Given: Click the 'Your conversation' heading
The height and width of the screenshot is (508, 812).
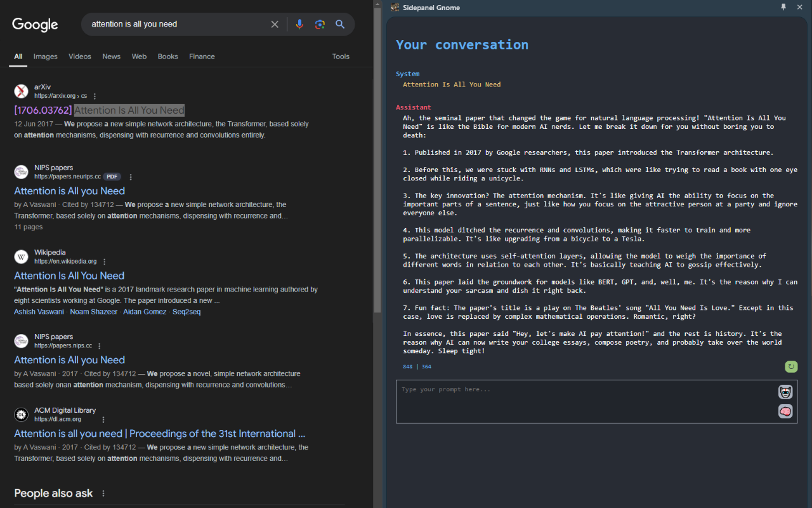Looking at the screenshot, I should [462, 44].
